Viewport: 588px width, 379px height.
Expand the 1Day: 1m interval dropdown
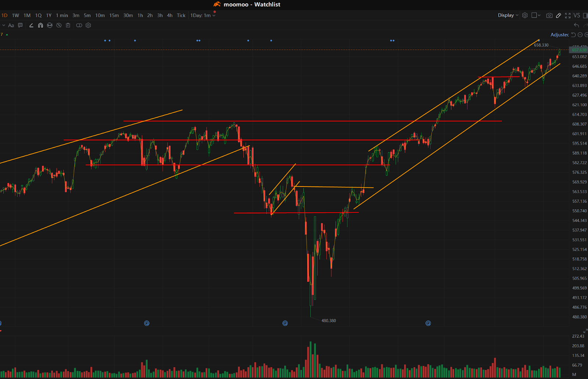click(201, 15)
